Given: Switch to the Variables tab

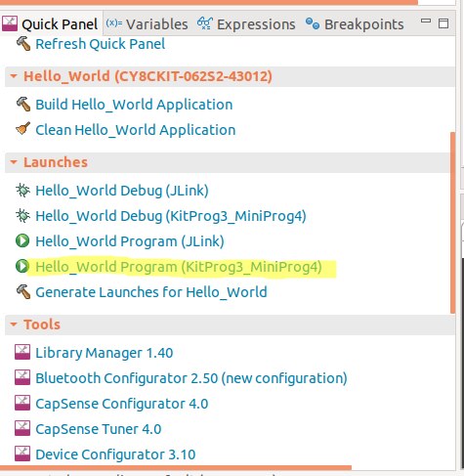Looking at the screenshot, I should tap(147, 24).
